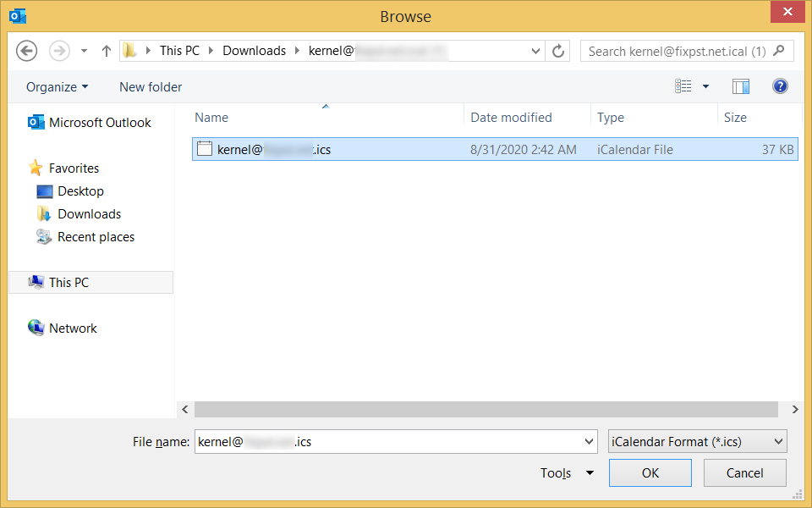Open Network in the sidebar
The image size is (812, 508).
coord(73,329)
